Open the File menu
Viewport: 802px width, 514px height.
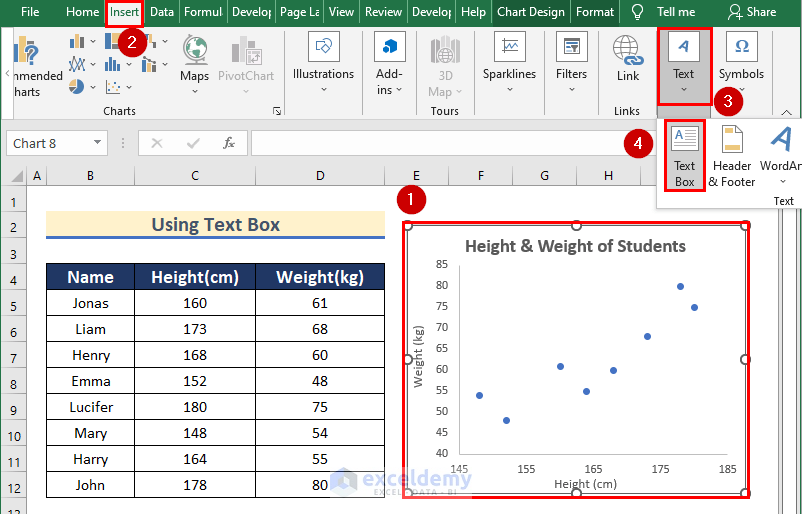(x=30, y=12)
